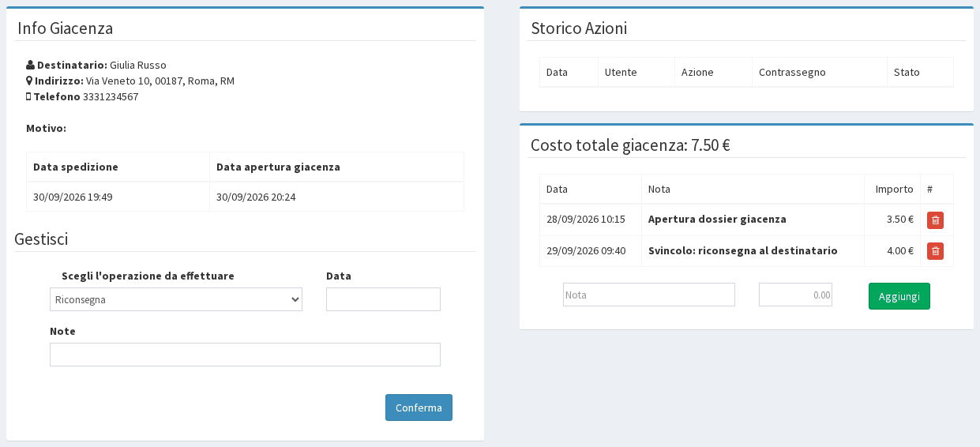Screen dimensions: 980x447
Task: Click the Aggiungi button
Action: (x=899, y=296)
